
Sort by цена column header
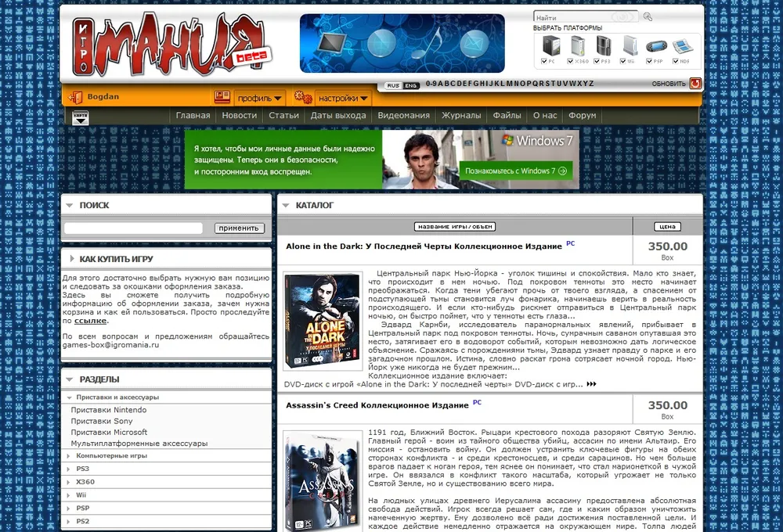[x=668, y=227]
